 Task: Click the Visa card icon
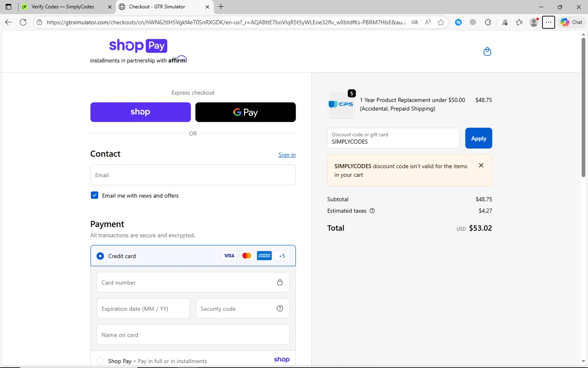(229, 256)
